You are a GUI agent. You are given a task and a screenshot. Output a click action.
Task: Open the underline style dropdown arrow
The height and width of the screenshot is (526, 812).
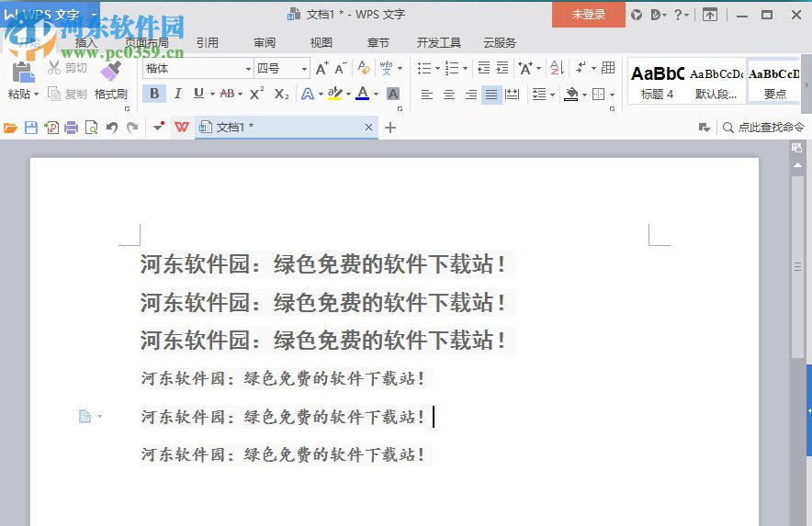212,95
